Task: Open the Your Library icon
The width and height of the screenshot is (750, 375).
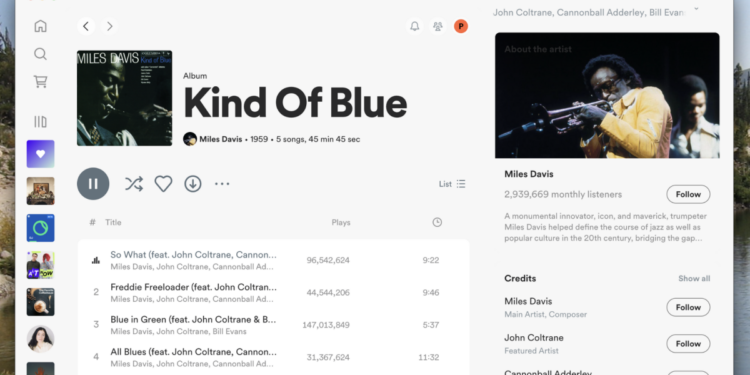Action: point(41,122)
